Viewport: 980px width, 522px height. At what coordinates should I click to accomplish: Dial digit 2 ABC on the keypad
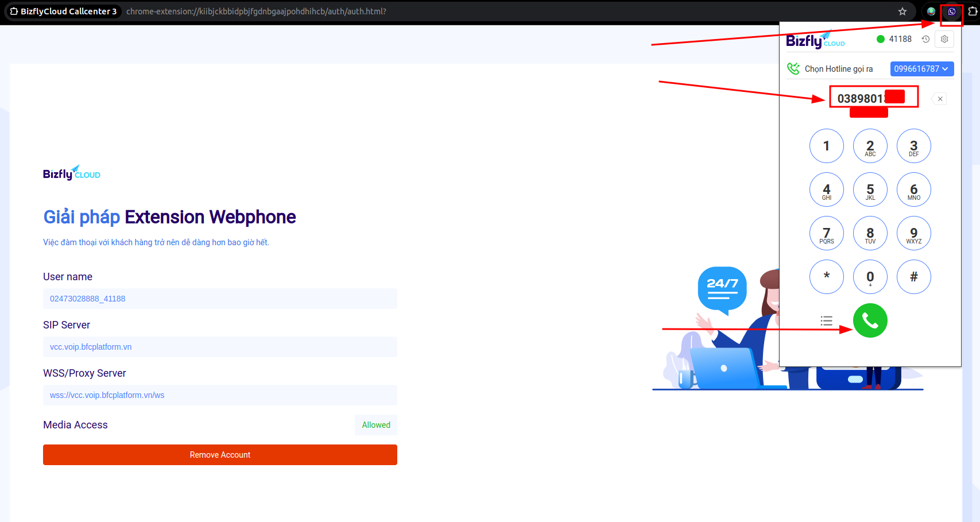point(870,146)
